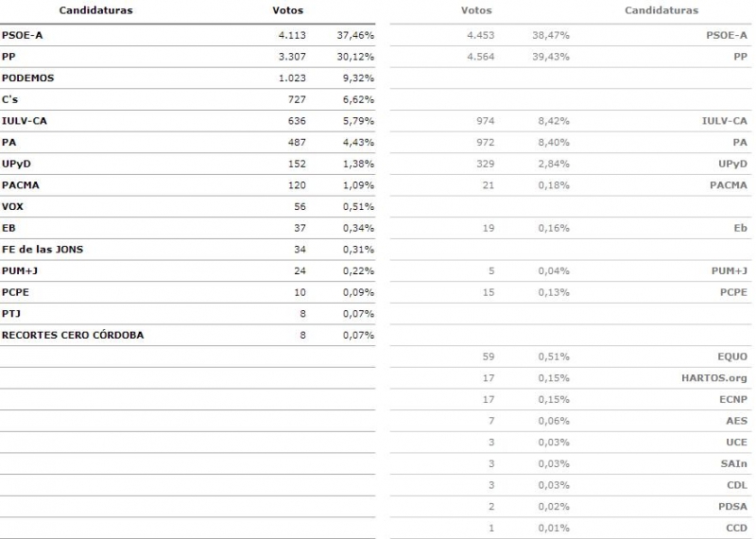Select the RECORTES CERO CÓRDOBA entry
Viewport: 756px width, 539px height.
pos(73,335)
